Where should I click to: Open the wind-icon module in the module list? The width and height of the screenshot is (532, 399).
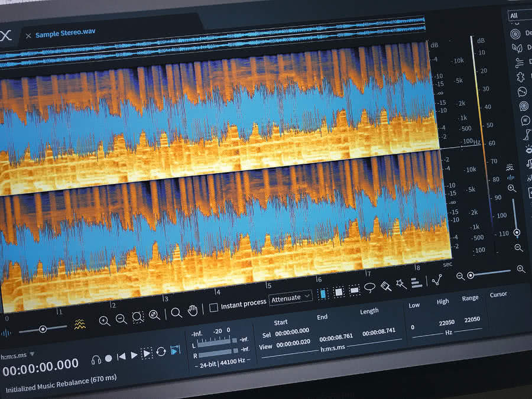click(520, 63)
